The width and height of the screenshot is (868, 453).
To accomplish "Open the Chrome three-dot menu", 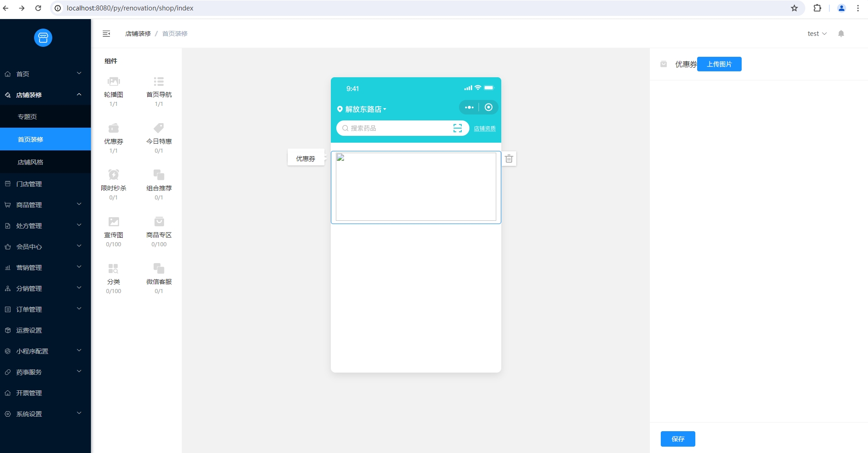I will point(858,8).
